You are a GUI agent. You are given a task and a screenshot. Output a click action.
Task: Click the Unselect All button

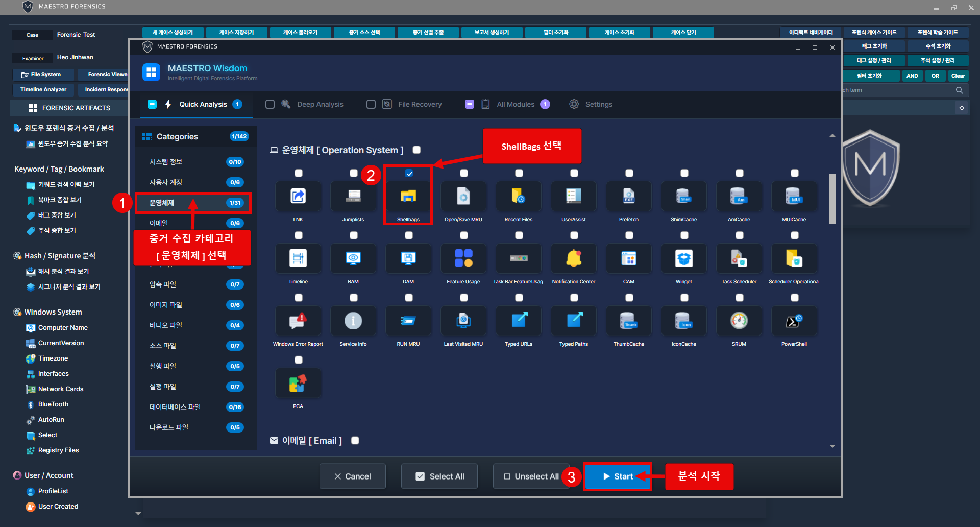click(x=531, y=476)
